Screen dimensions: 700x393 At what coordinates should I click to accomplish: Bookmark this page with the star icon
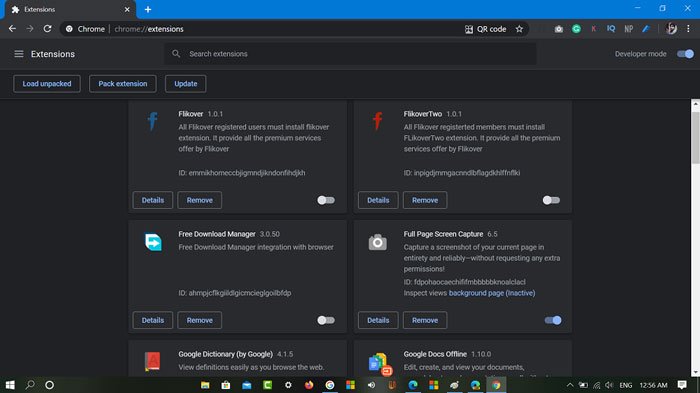point(519,29)
